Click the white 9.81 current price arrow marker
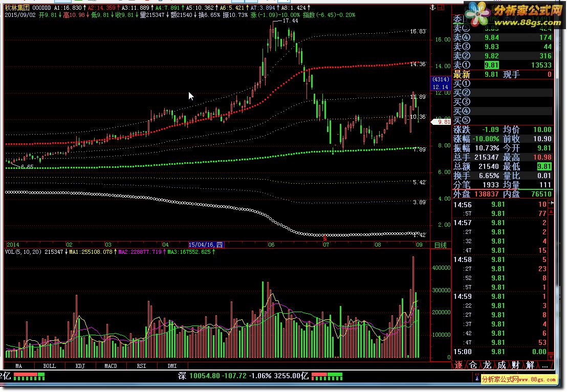The image size is (567, 392). (x=441, y=122)
